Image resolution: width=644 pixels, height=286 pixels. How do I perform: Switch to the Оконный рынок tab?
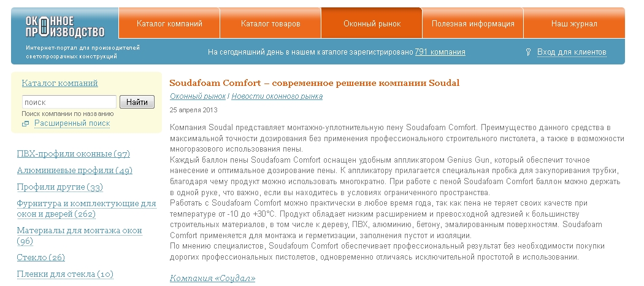372,23
